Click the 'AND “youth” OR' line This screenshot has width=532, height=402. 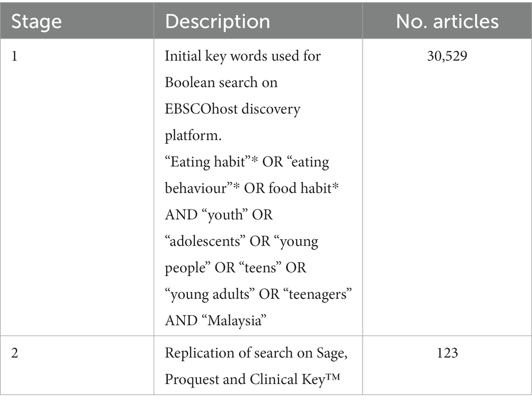[219, 215]
